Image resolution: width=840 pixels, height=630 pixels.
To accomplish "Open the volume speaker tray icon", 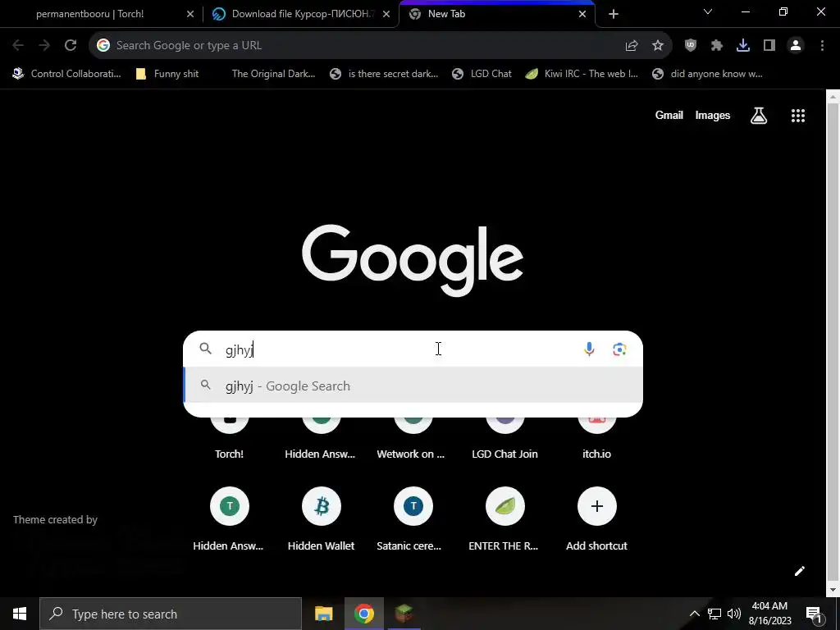I will pyautogui.click(x=734, y=614).
